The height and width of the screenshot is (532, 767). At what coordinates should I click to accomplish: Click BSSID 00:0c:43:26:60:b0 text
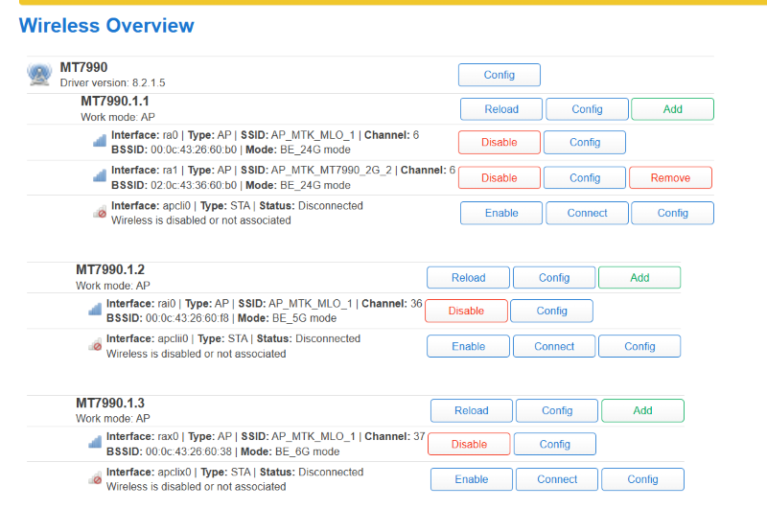(174, 150)
